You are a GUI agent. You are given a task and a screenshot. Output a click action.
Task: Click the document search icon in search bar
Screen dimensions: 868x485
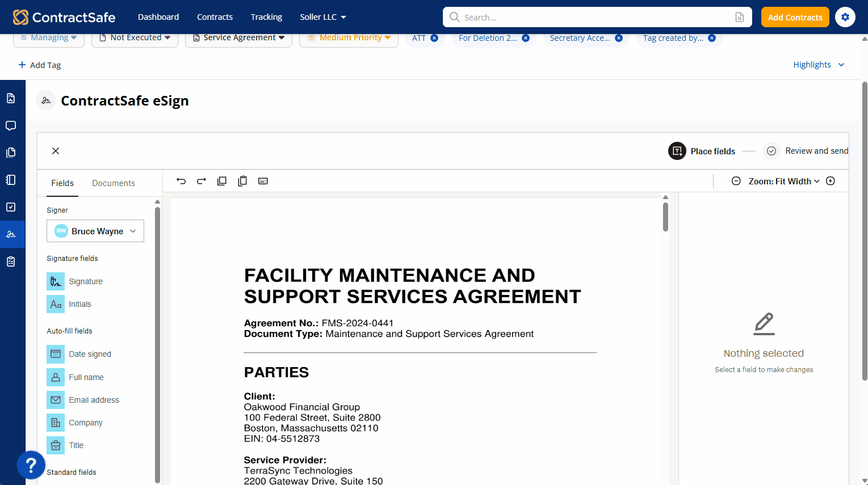click(x=740, y=17)
